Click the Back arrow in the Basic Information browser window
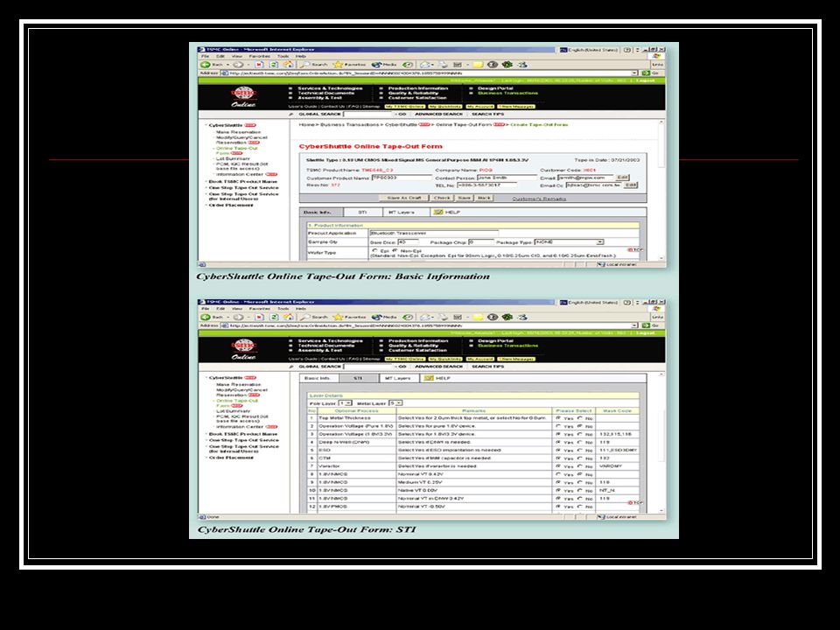Image resolution: width=840 pixels, height=630 pixels. pos(205,64)
